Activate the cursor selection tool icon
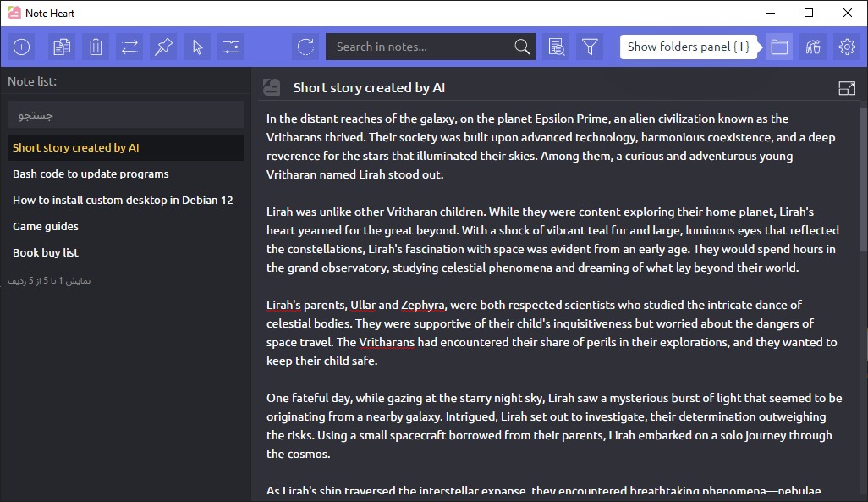This screenshot has width=868, height=502. (x=197, y=47)
